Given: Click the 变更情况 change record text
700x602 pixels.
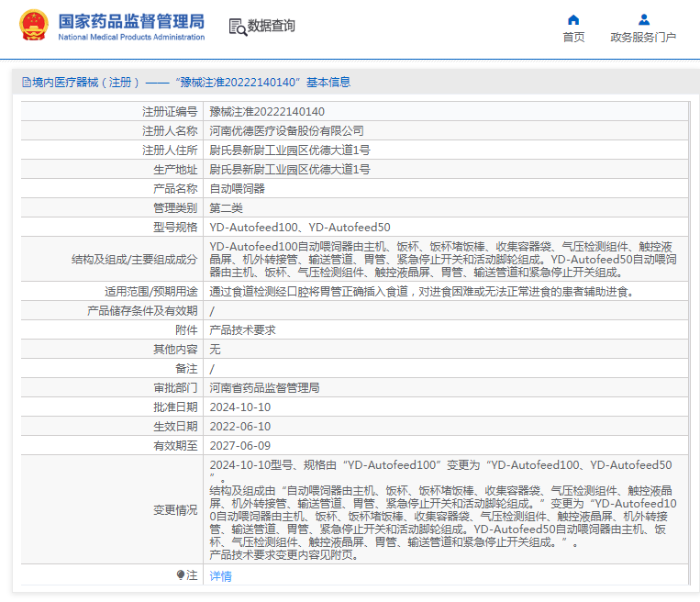Looking at the screenshot, I should pos(443,509).
